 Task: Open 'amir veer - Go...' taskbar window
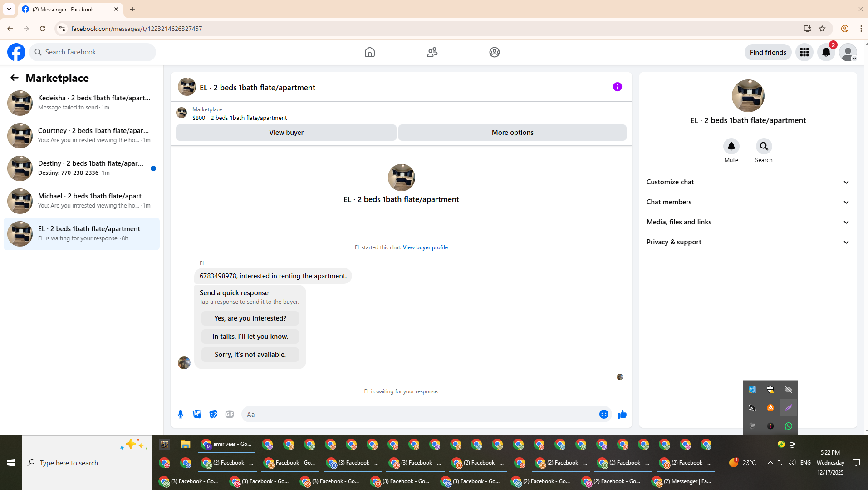click(x=226, y=444)
